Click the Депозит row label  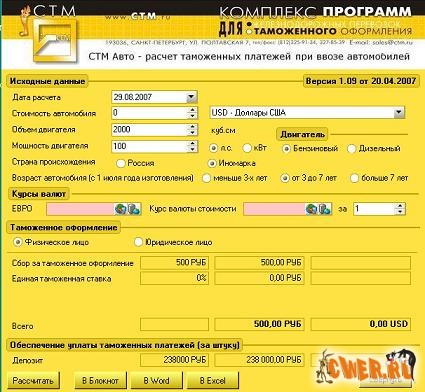(x=28, y=361)
